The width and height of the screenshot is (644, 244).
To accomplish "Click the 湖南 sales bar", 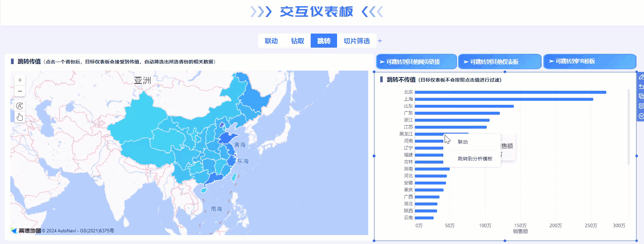I will [x=432, y=169].
